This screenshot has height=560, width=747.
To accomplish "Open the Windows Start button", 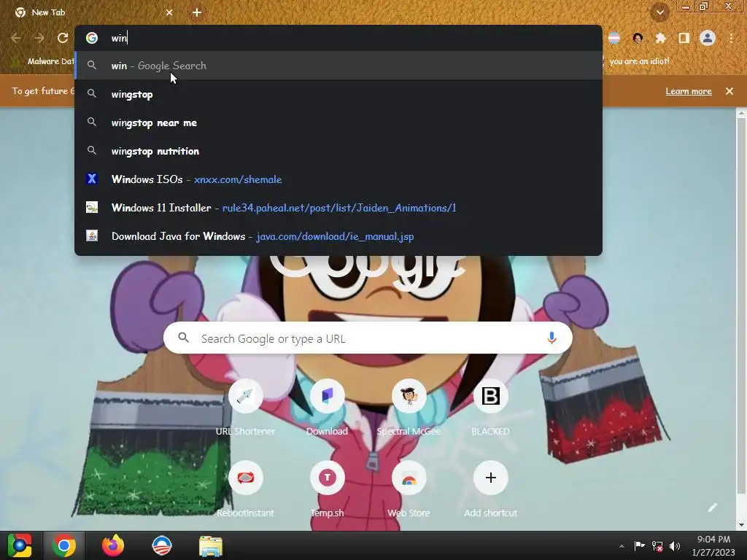I will [x=20, y=545].
